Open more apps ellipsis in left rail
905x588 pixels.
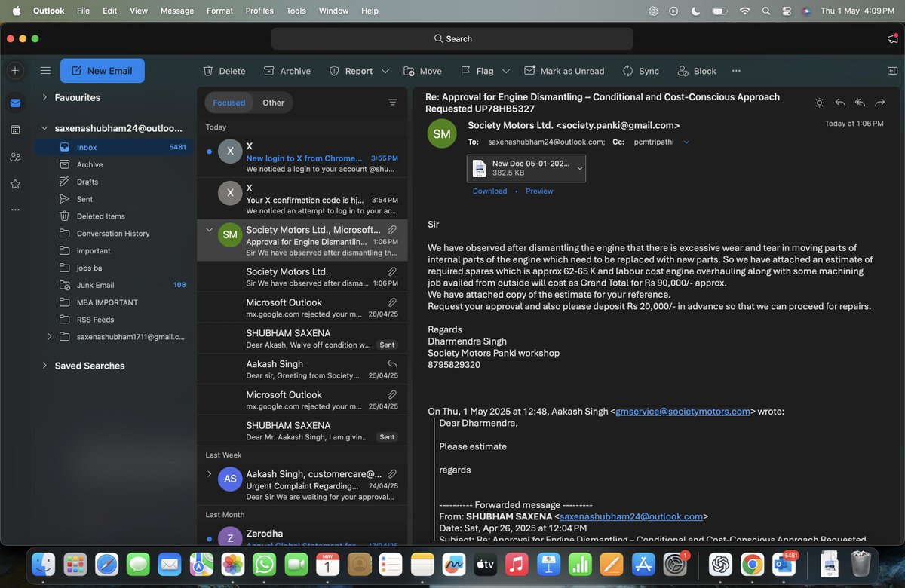pos(15,210)
